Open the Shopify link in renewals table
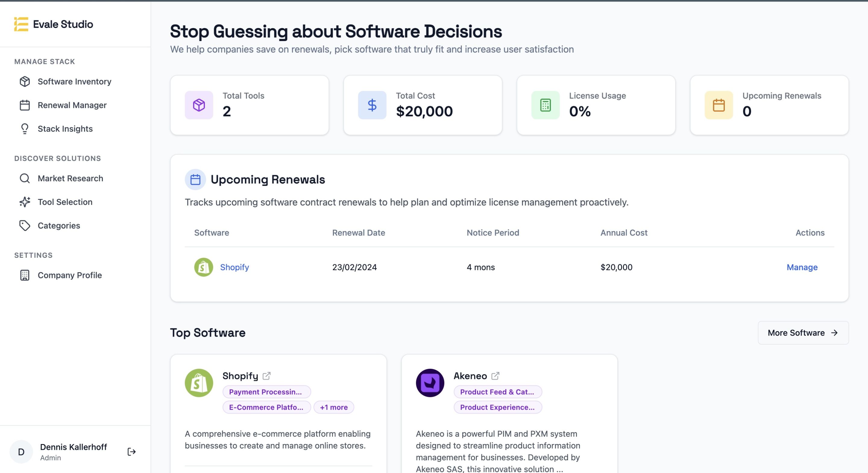868x473 pixels. [234, 267]
